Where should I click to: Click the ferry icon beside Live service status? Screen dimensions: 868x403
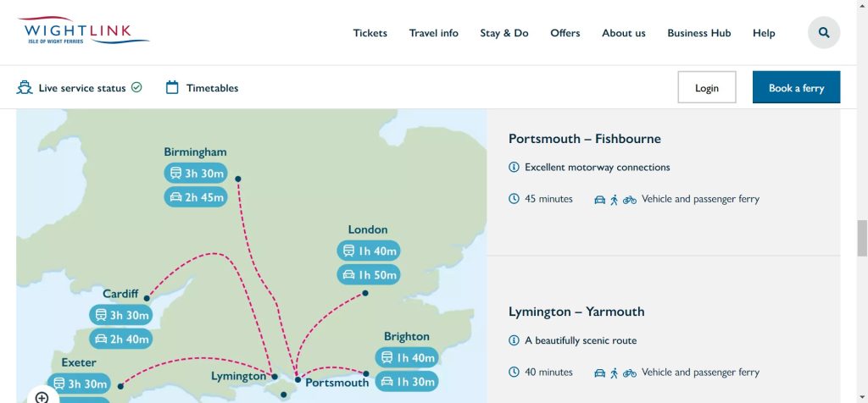25,87
